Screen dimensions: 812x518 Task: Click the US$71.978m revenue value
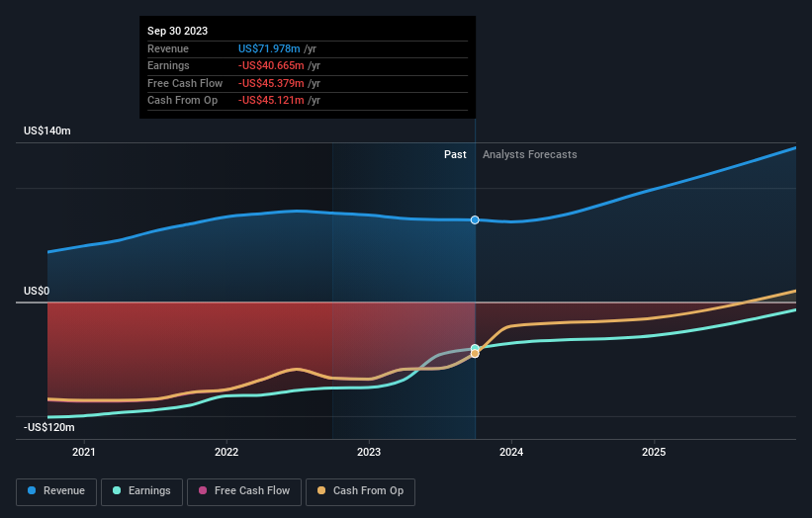click(x=269, y=48)
